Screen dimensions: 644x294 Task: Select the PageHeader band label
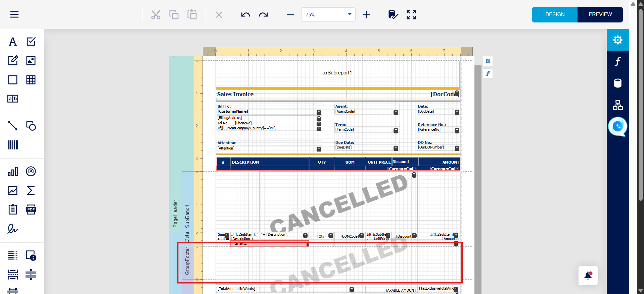coord(175,214)
